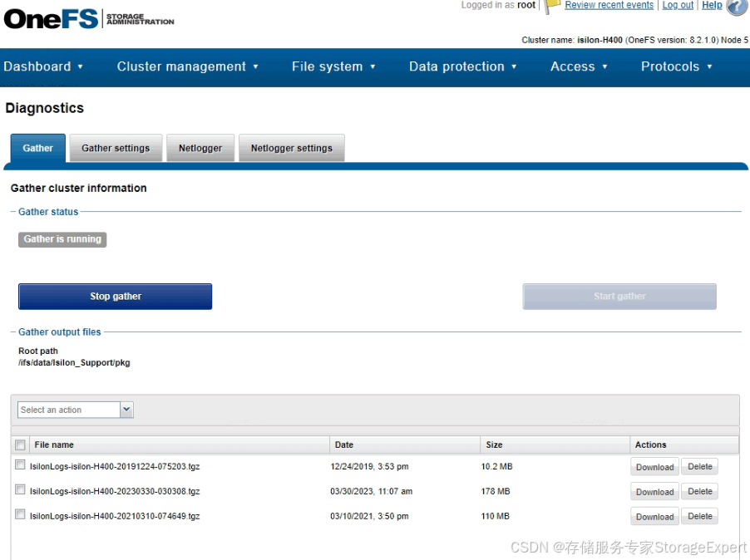Click the 178 MB size value
Viewport: 750px width, 560px height.
pyautogui.click(x=496, y=492)
